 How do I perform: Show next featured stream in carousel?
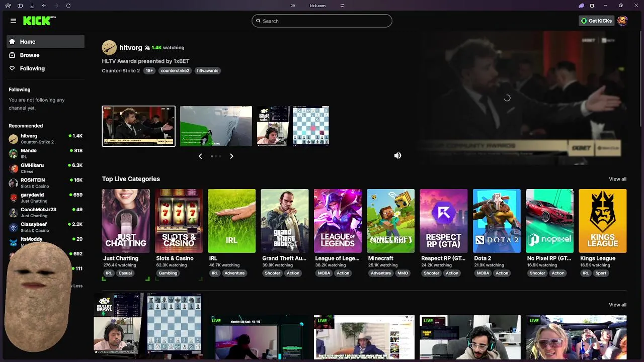coord(231,156)
